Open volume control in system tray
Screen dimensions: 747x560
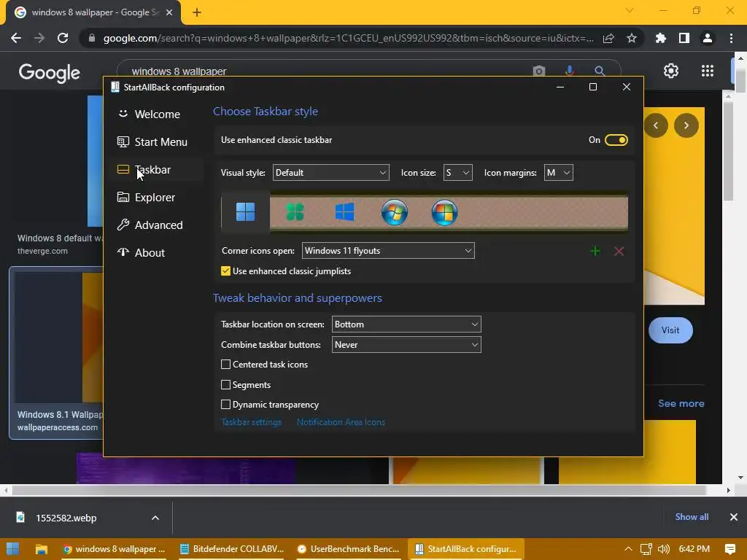[x=664, y=549]
